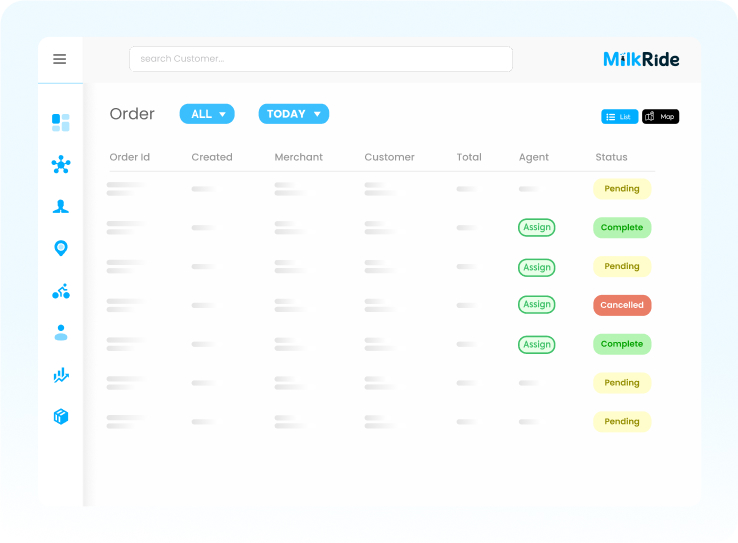The height and width of the screenshot is (543, 738).
Task: Click the Agent column header
Action: tap(534, 157)
